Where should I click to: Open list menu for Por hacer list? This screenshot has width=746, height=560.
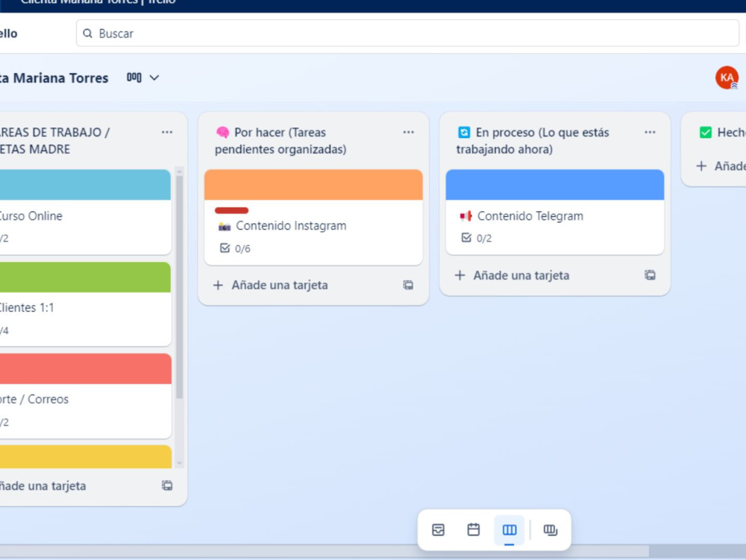coord(408,132)
